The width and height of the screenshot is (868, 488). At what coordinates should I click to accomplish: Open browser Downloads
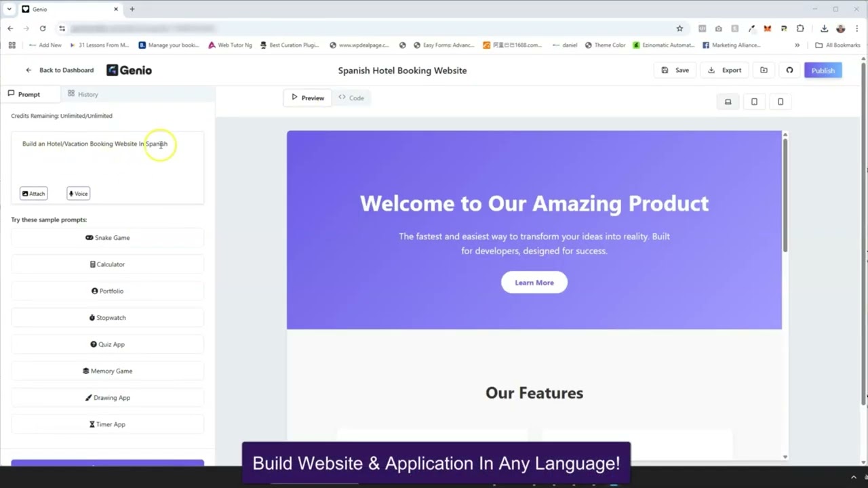pos(824,28)
